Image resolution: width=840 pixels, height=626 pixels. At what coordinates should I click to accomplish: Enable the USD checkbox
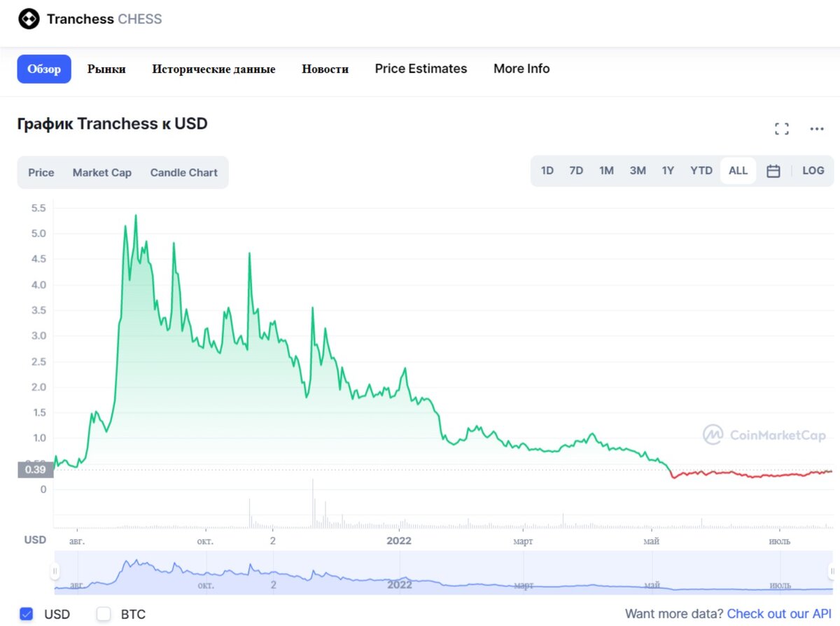click(x=27, y=614)
